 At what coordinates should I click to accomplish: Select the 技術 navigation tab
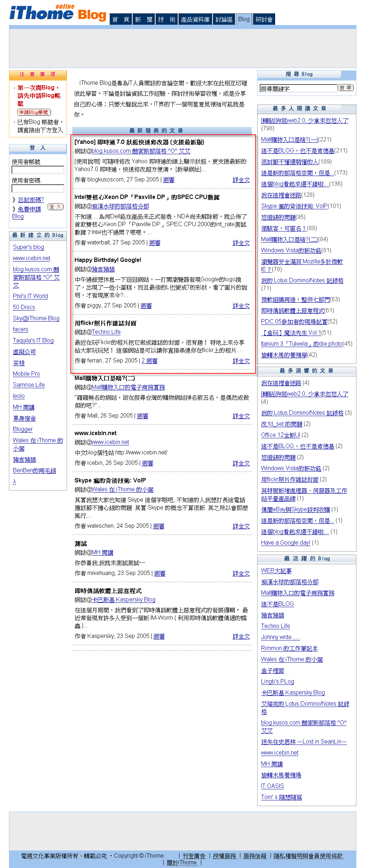(x=167, y=19)
